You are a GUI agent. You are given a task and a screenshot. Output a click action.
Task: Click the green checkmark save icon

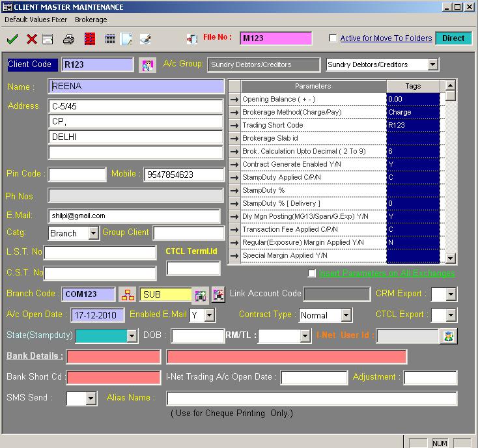tap(12, 39)
